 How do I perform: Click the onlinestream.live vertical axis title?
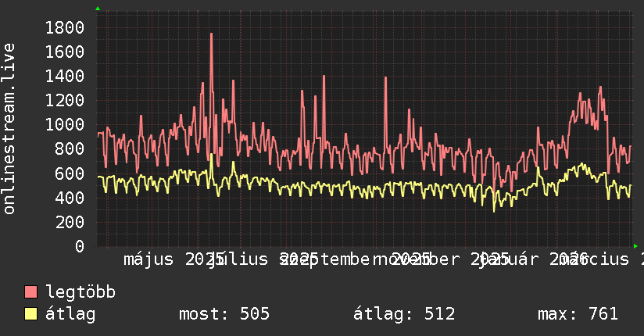[9, 129]
